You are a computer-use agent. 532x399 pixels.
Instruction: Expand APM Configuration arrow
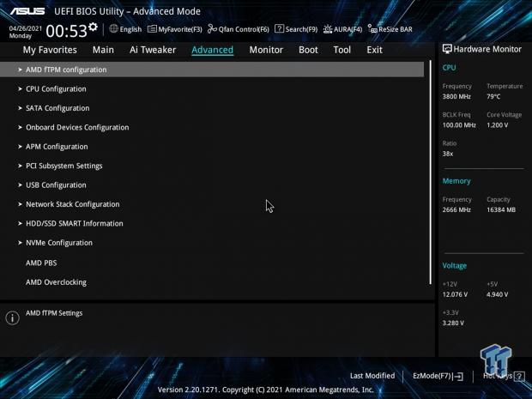(20, 147)
